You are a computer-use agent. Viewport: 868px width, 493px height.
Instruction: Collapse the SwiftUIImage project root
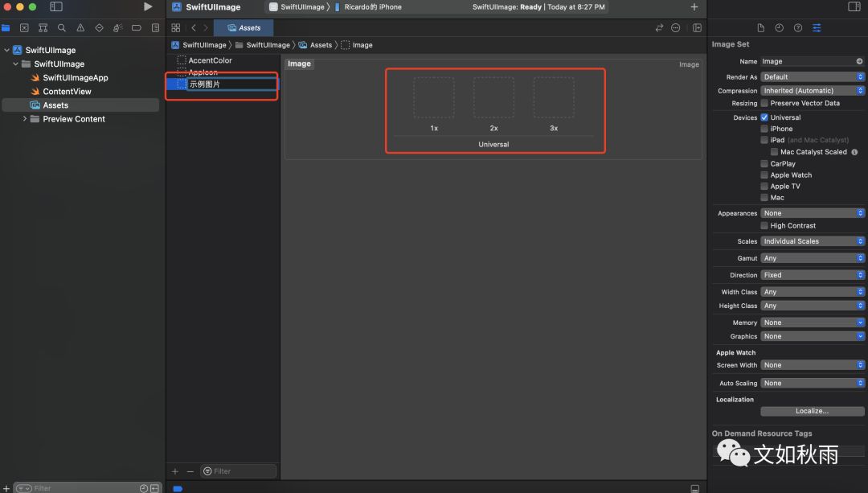click(6, 50)
